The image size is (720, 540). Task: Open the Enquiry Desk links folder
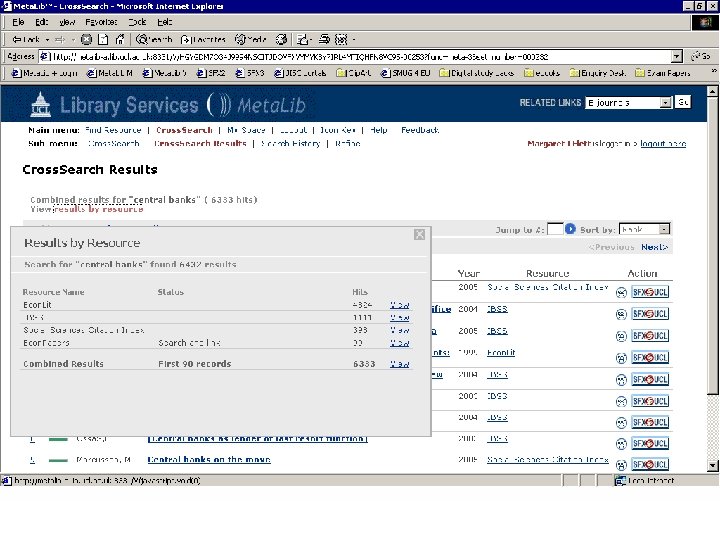[597, 73]
